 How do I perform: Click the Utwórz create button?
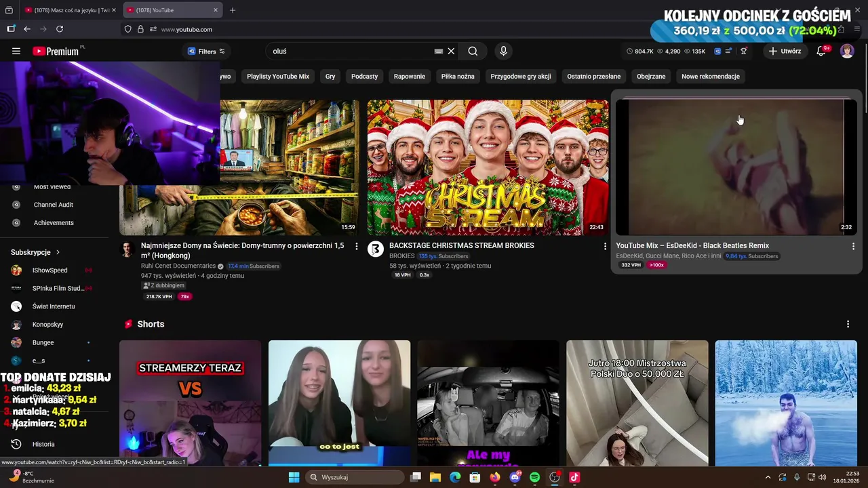(785, 51)
